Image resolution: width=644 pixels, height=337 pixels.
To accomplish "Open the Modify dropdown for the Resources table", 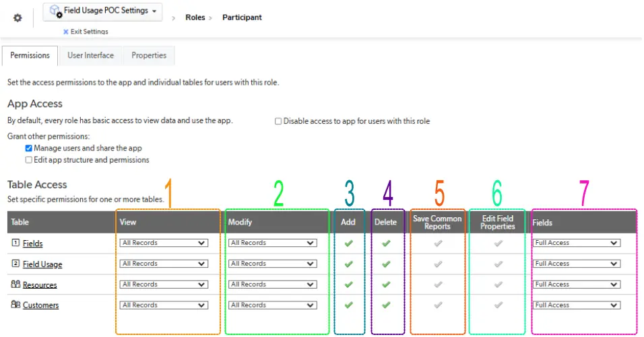I will coord(272,285).
